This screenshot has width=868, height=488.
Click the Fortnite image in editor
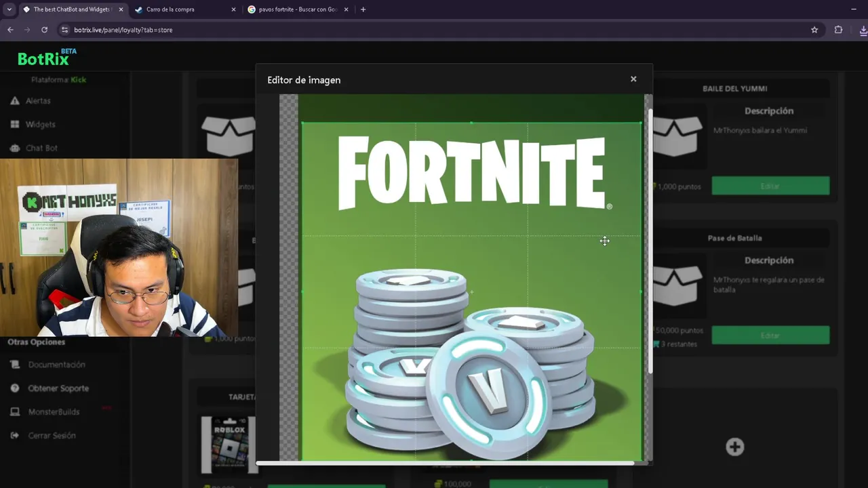471,291
